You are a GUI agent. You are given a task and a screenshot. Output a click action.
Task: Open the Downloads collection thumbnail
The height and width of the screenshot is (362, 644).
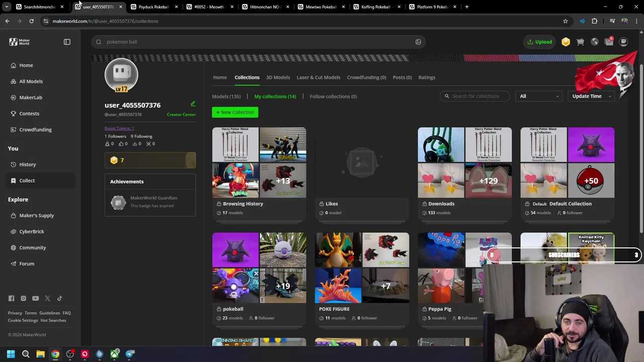point(465,162)
